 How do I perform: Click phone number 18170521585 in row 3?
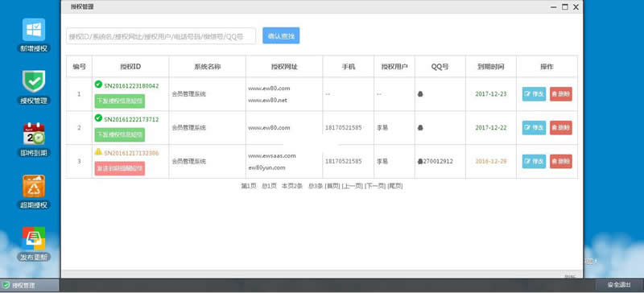344,162
